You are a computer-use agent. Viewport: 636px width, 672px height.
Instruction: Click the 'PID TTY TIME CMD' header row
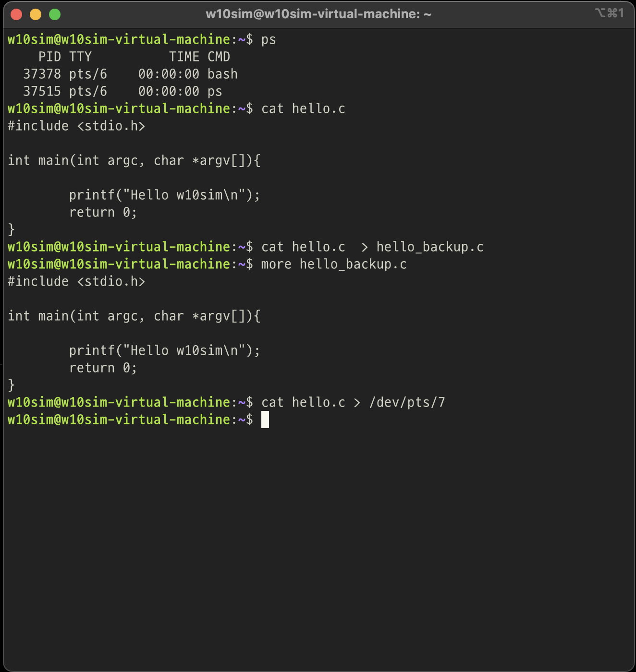(135, 57)
